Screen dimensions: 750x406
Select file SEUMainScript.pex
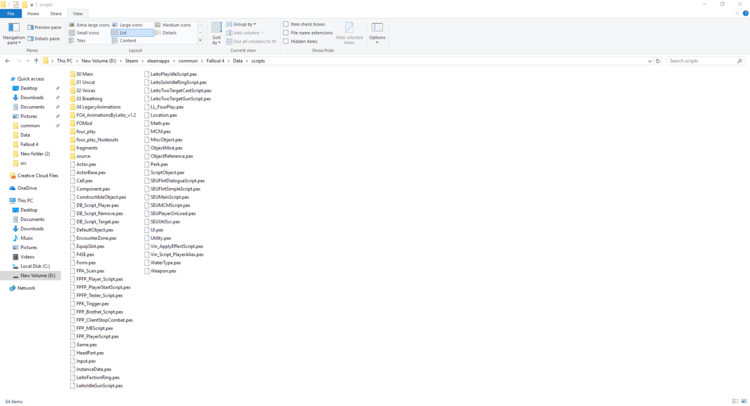pos(166,197)
